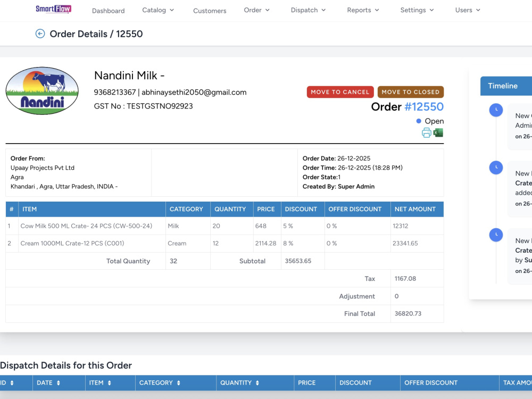Open the Customers page

coord(210,11)
